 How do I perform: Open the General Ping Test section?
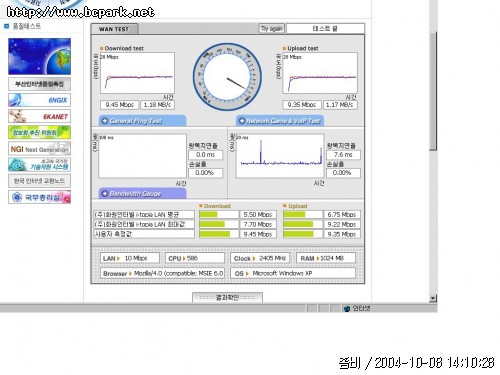(142, 121)
